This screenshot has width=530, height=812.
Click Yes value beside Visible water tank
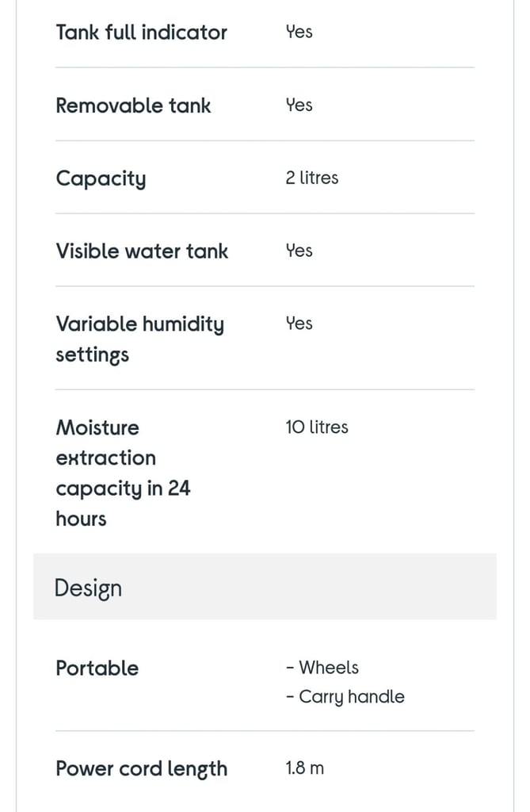point(299,251)
